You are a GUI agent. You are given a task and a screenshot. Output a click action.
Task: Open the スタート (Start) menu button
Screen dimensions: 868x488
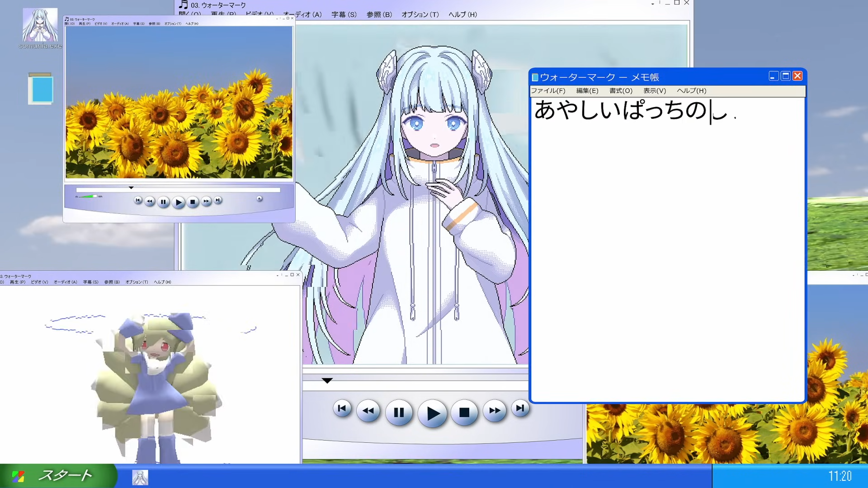58,476
